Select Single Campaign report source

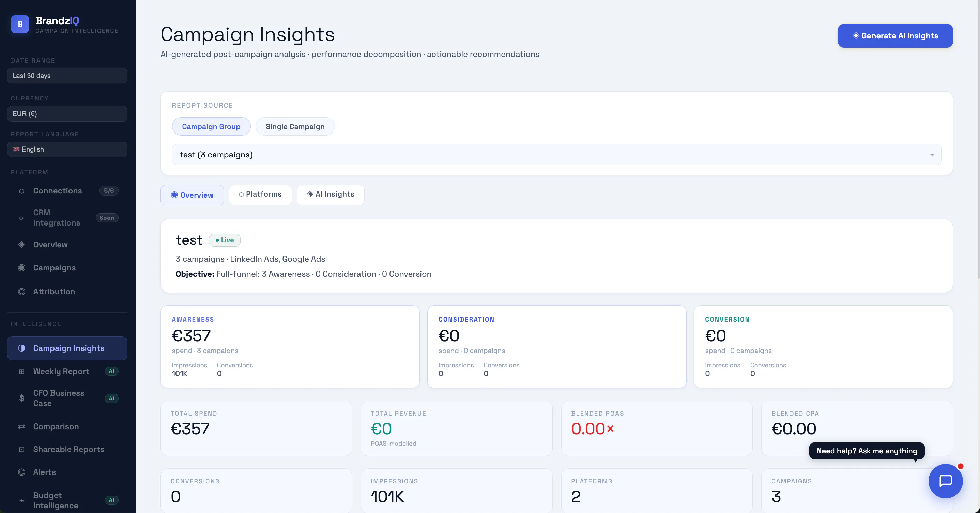point(295,126)
